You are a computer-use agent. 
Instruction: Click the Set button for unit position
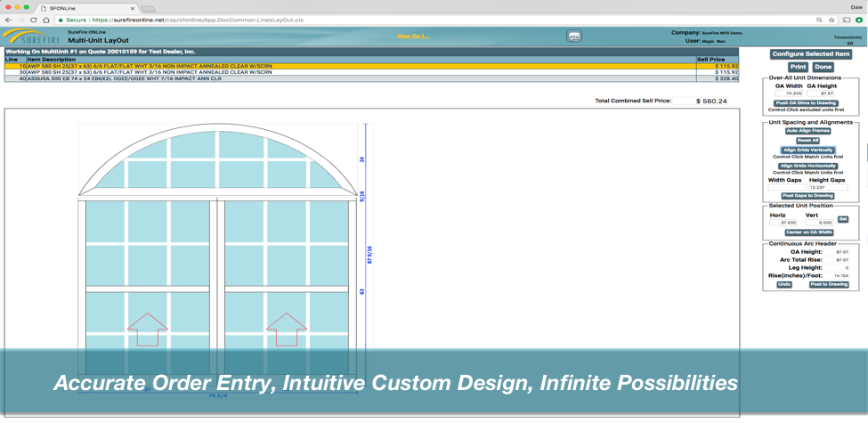tap(842, 219)
